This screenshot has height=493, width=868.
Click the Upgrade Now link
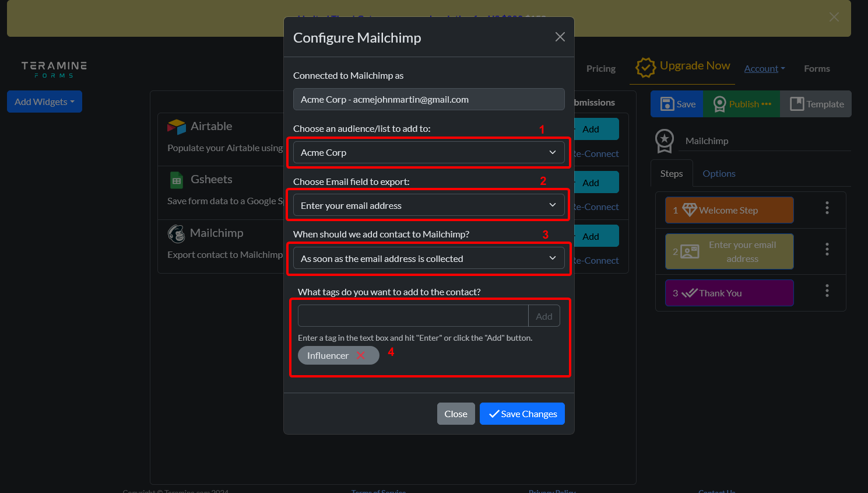click(x=695, y=65)
